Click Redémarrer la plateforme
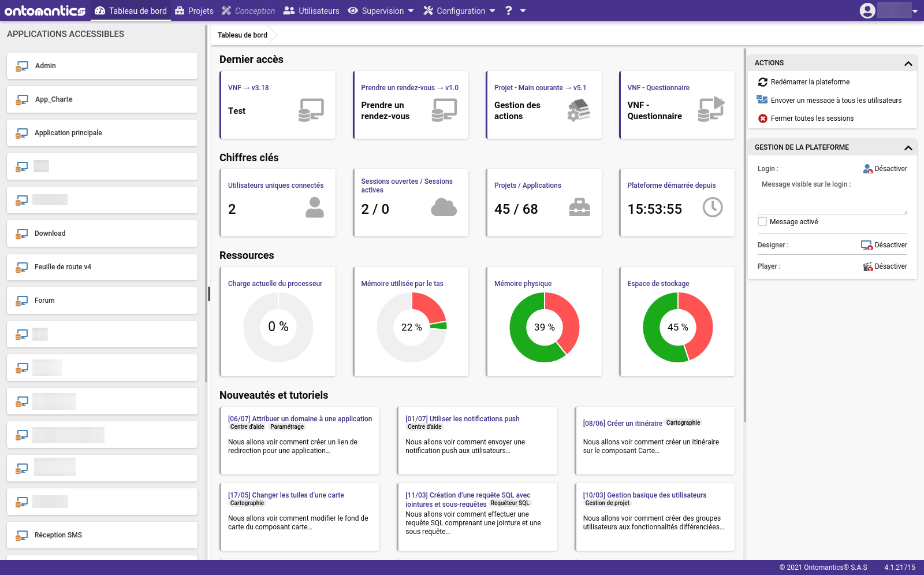This screenshot has height=575, width=924. pos(810,82)
